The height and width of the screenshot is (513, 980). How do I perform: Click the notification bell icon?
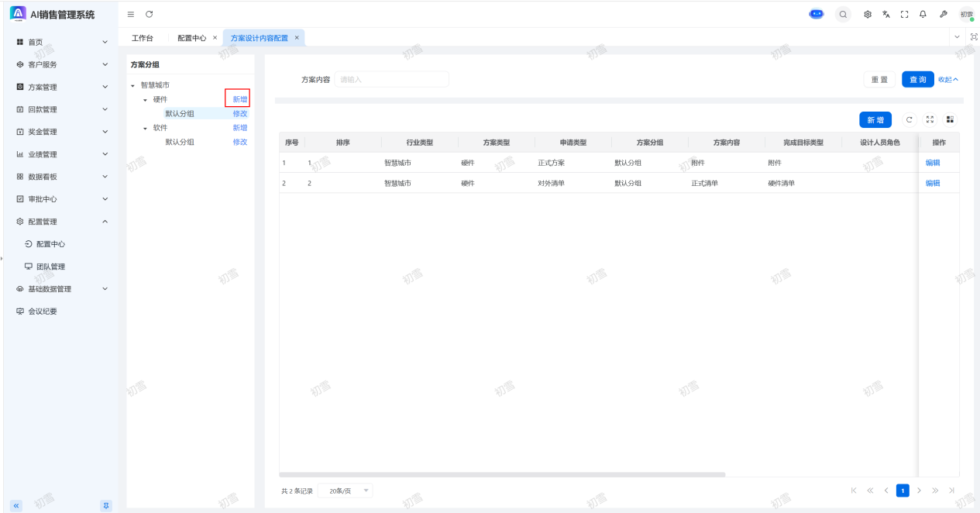coord(923,14)
